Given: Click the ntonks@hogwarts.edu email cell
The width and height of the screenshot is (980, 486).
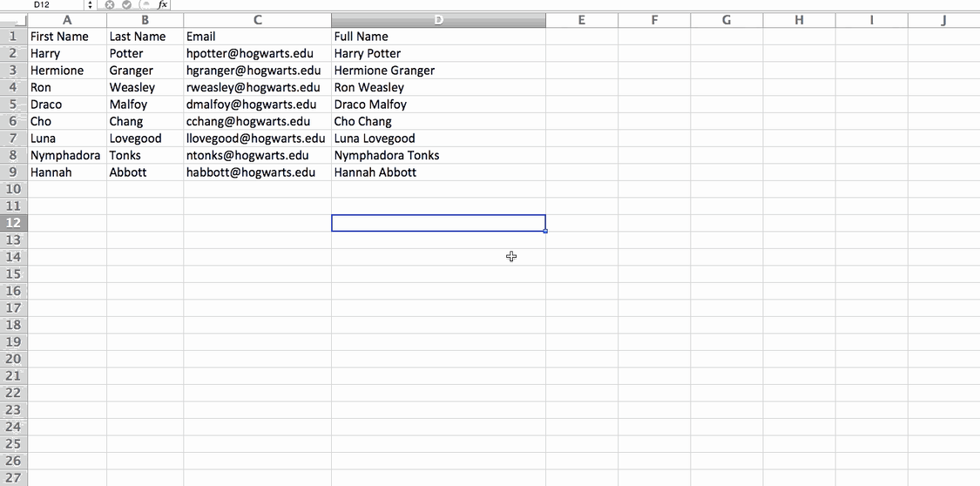Looking at the screenshot, I should pos(258,155).
